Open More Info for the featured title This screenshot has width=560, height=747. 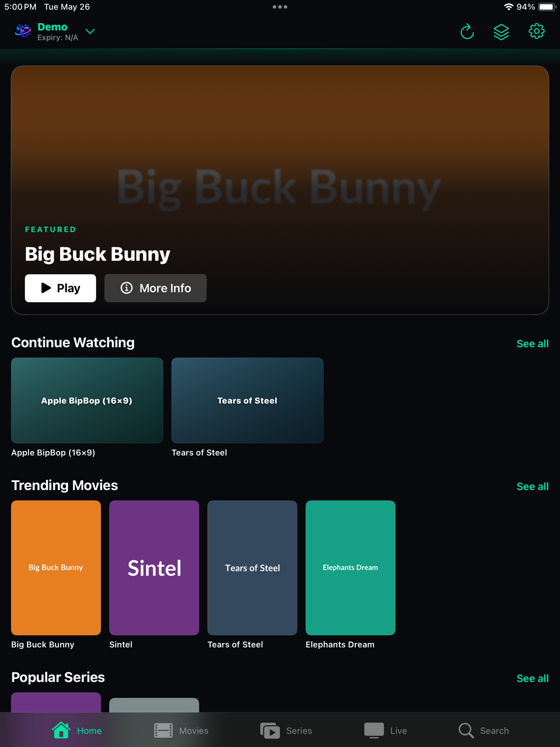155,288
